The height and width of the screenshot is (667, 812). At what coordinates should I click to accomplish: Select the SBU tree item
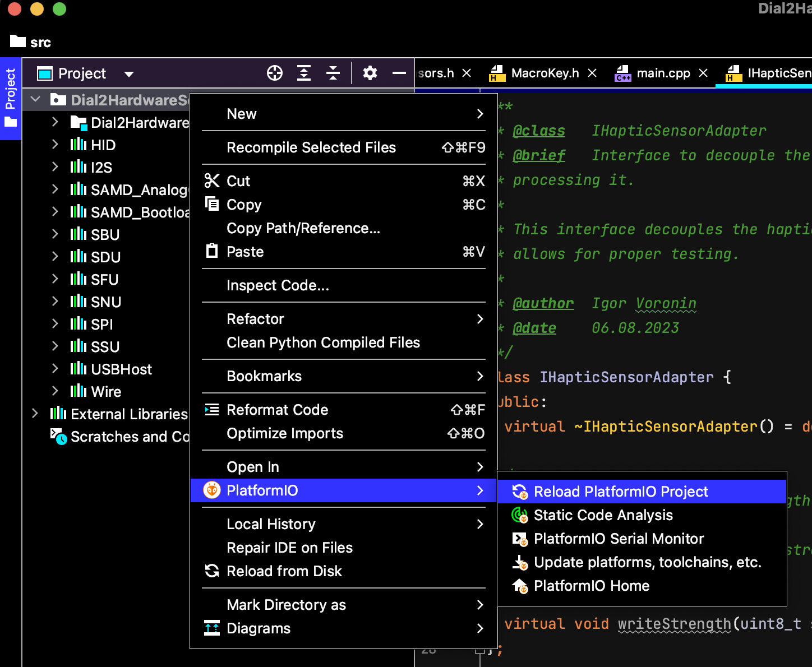coord(105,234)
